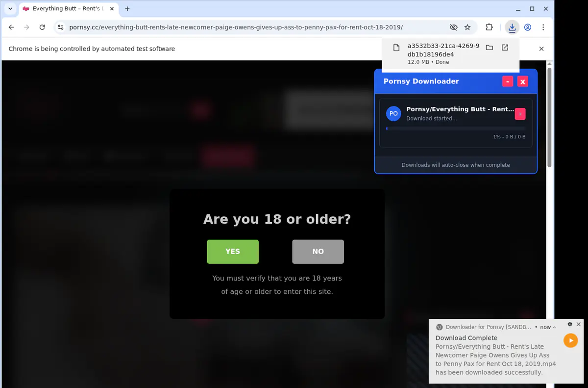Screen dimensions: 588x388
Task: Close the Pornsy Downloader panel
Action: (x=523, y=81)
